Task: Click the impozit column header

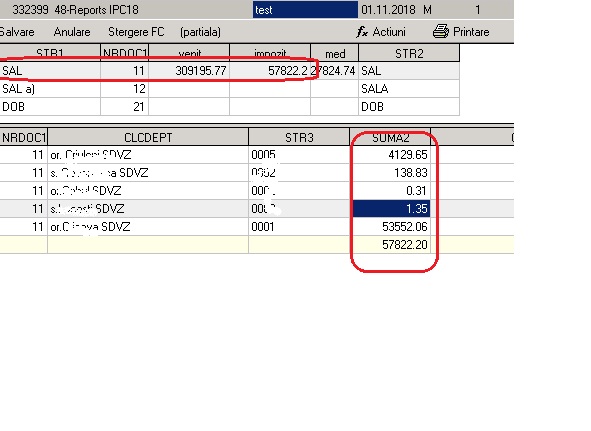Action: (x=270, y=53)
